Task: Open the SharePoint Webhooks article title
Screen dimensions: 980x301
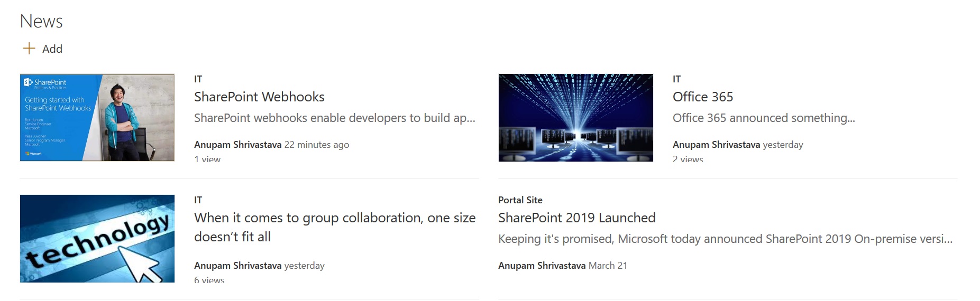Action: click(x=259, y=97)
